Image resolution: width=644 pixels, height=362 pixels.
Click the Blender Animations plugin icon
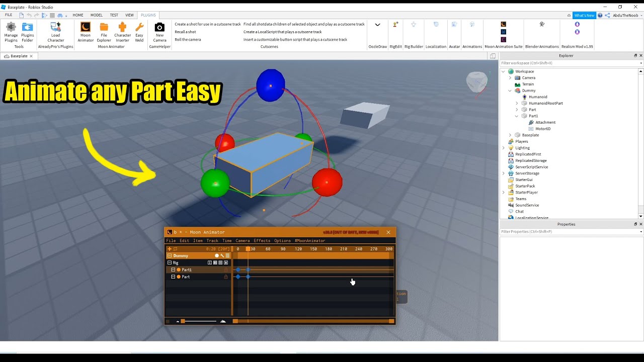click(x=542, y=24)
